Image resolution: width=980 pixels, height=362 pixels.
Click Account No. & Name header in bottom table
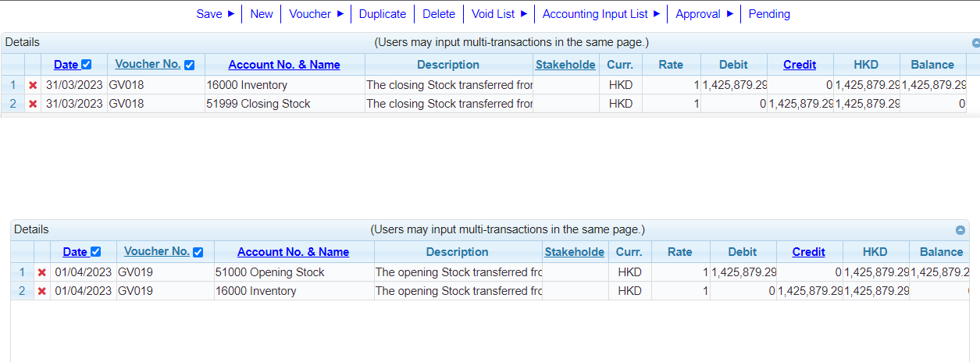pos(293,252)
